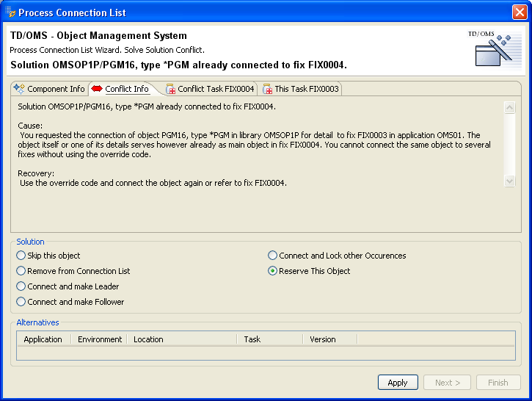Click the red Conflict Info arrow icon

click(x=96, y=89)
